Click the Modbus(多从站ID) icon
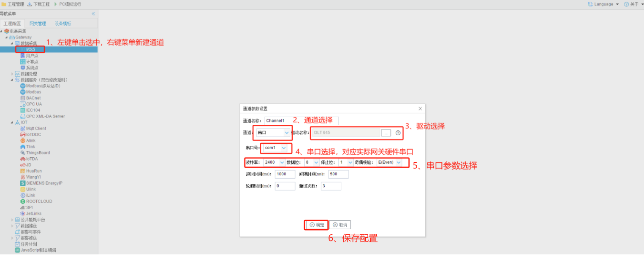Screen dimensions: 644x255 (x=23, y=86)
